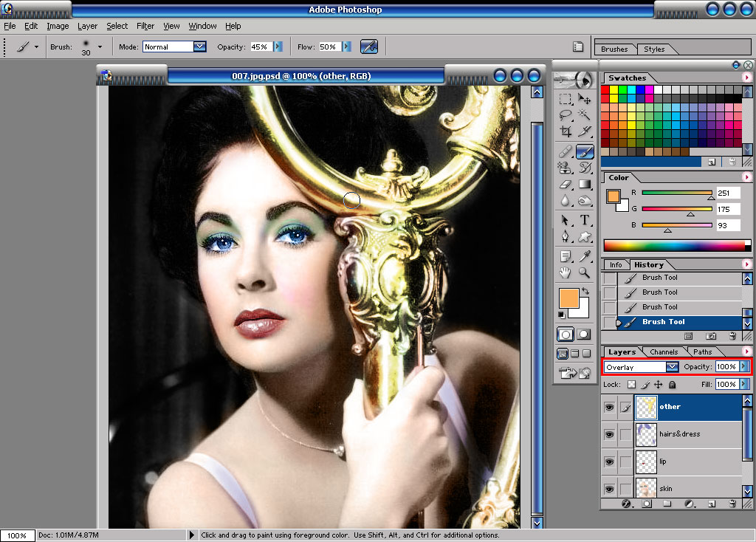
Task: Select the Eyedropper tool
Action: pyautogui.click(x=585, y=256)
